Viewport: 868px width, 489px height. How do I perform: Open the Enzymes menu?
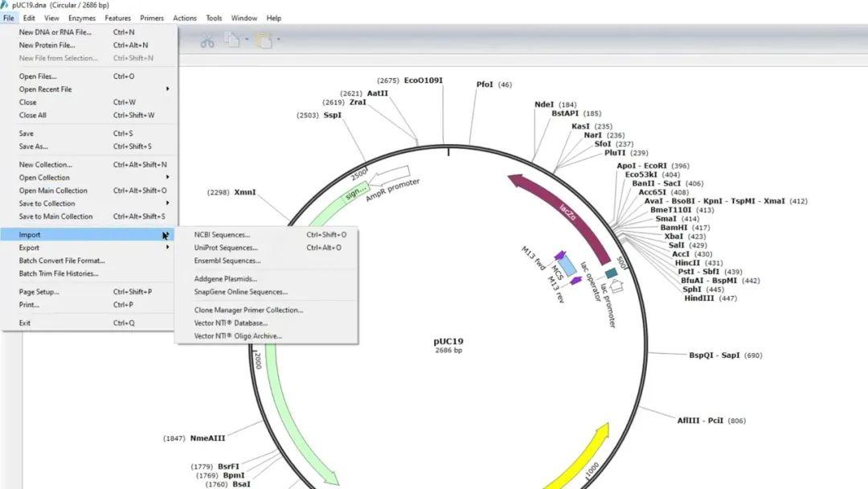[83, 18]
